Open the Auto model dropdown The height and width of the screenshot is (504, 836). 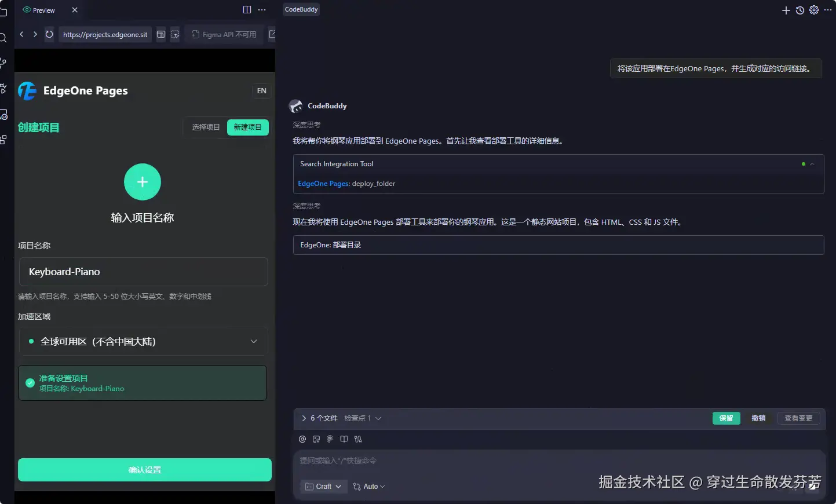coord(369,487)
